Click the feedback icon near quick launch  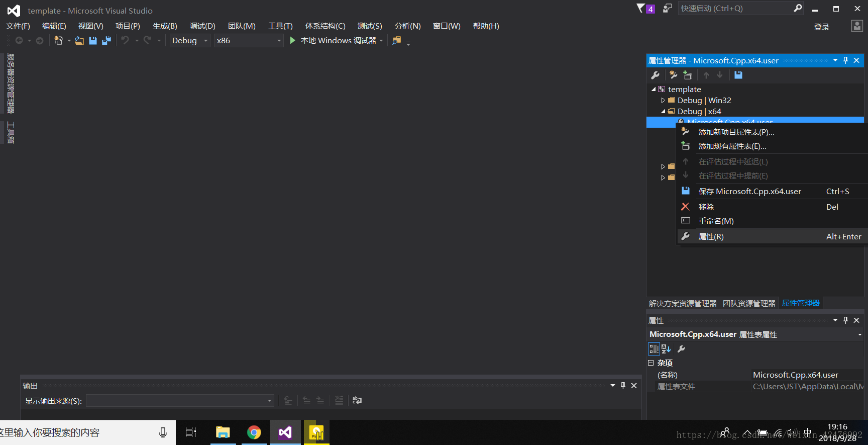click(x=667, y=8)
